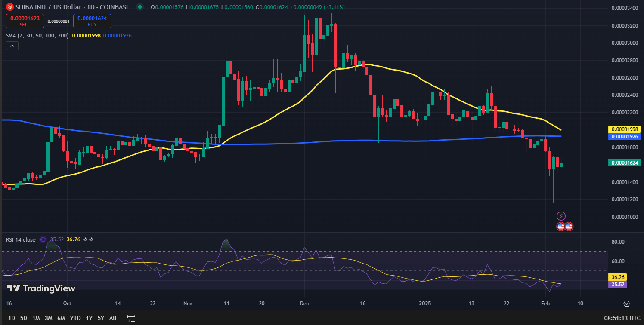Collapse the indicator legend arrow

click(12, 46)
